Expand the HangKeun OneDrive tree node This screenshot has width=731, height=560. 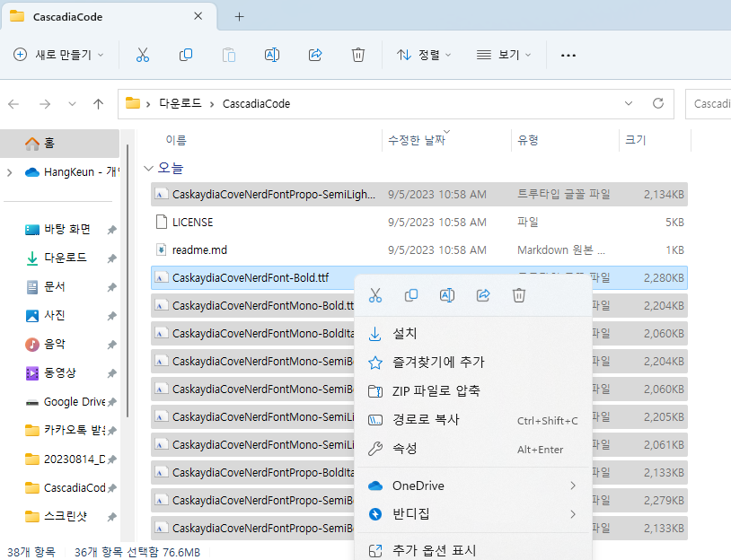[9, 172]
